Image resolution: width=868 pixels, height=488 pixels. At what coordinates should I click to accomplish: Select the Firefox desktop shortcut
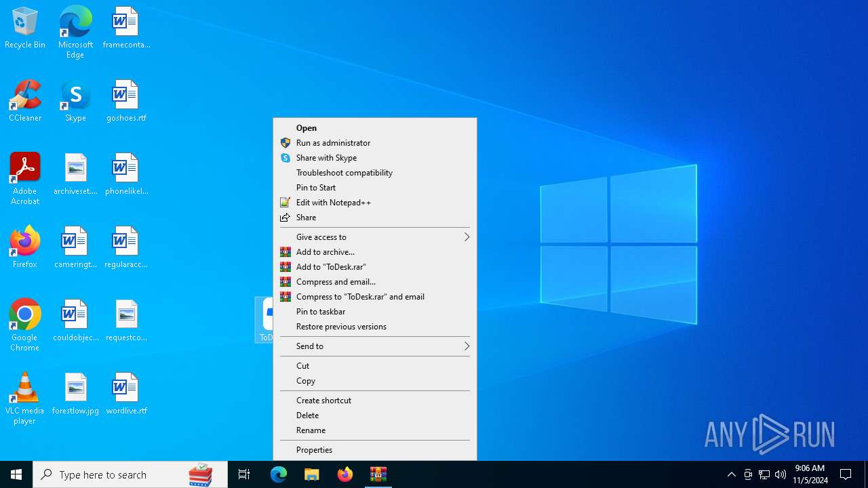pos(25,248)
